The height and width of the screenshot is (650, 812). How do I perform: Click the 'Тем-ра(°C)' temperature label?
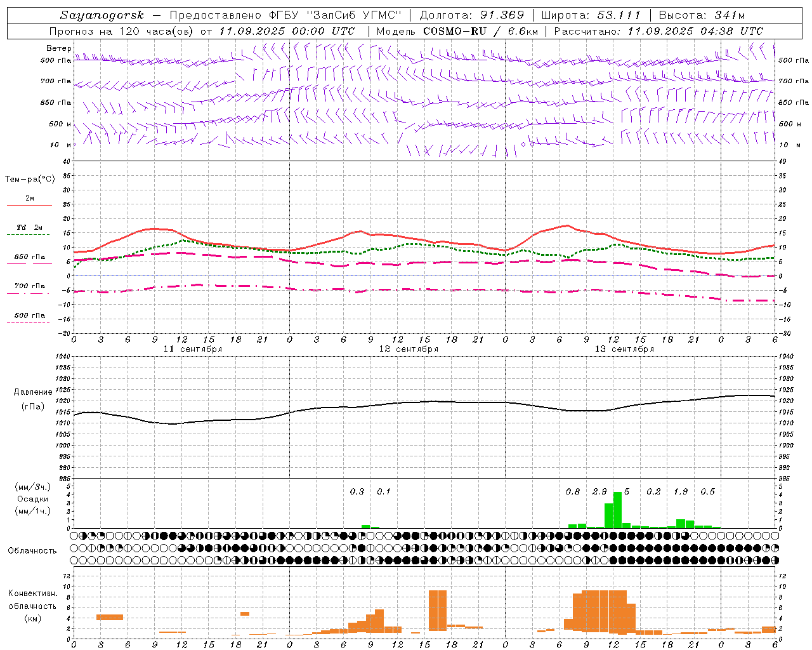[30, 180]
